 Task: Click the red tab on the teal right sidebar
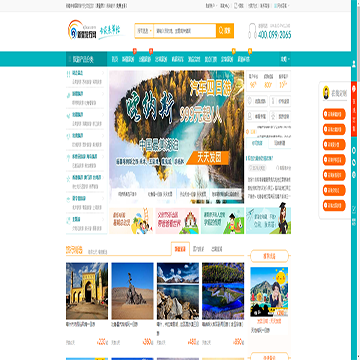point(354,109)
